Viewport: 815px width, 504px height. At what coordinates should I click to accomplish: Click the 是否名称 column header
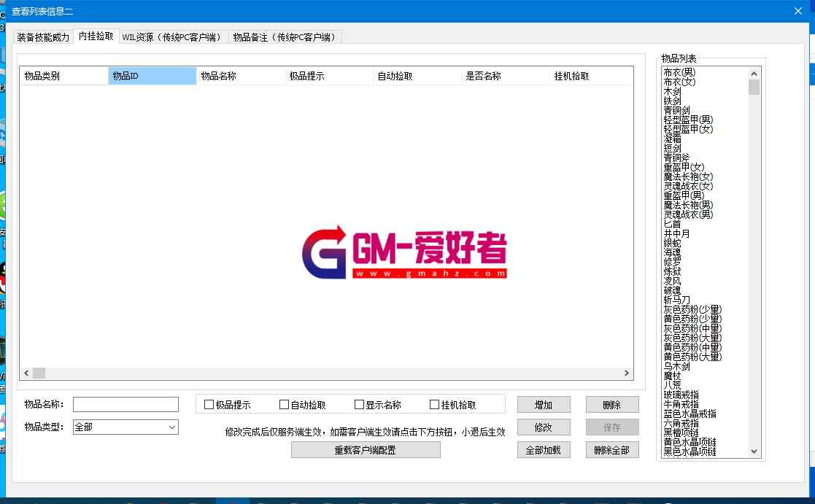tap(506, 76)
